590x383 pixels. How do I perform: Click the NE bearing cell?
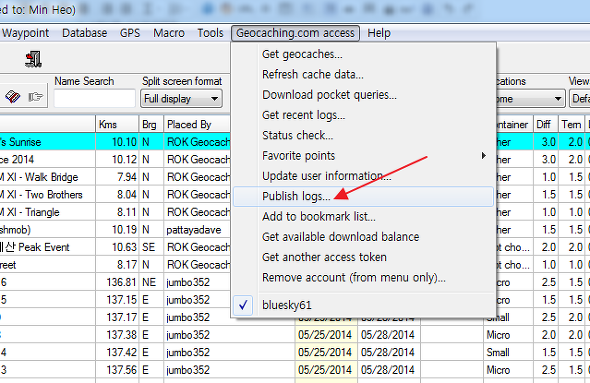tap(151, 282)
